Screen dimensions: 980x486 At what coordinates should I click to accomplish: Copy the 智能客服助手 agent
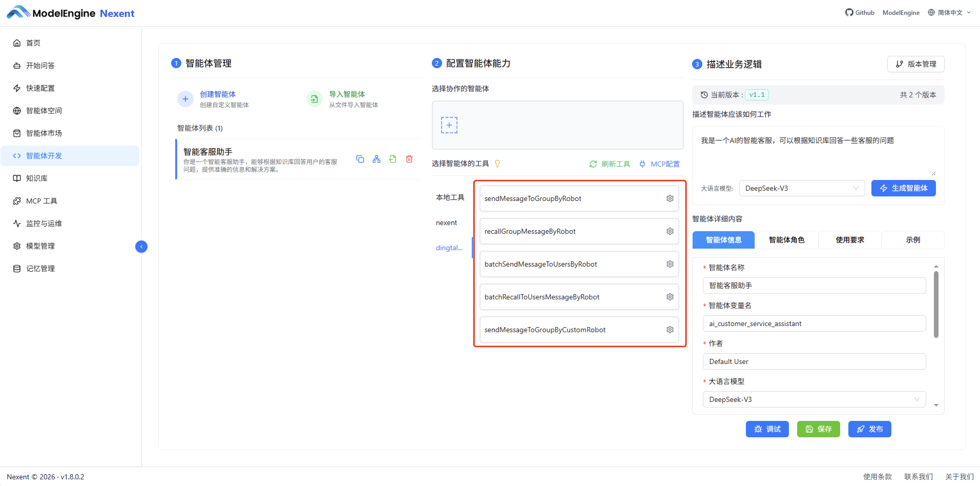tap(360, 159)
